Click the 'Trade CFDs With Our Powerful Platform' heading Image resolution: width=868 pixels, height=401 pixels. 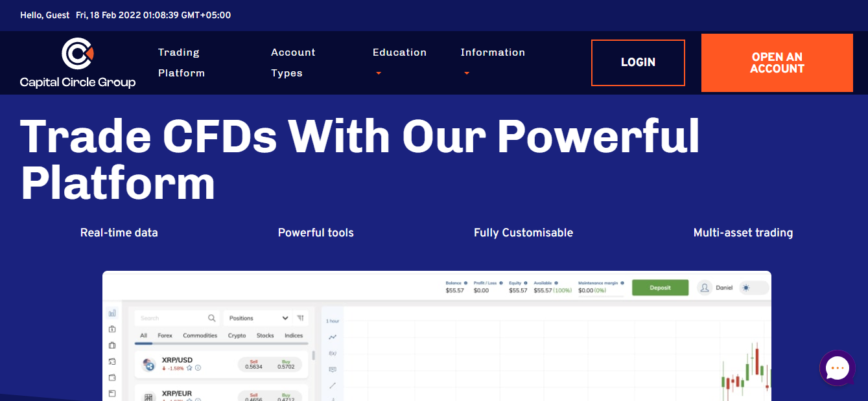click(360, 159)
